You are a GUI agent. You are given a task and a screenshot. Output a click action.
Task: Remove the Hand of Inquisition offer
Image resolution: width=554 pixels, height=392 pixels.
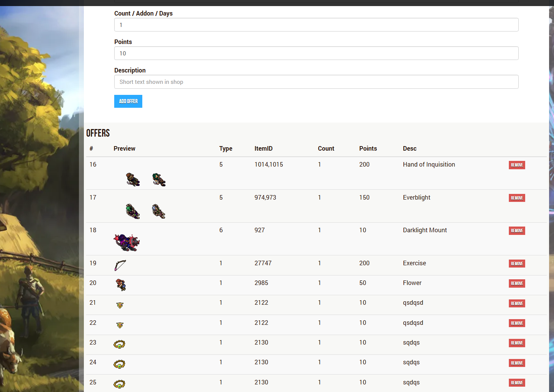[517, 165]
